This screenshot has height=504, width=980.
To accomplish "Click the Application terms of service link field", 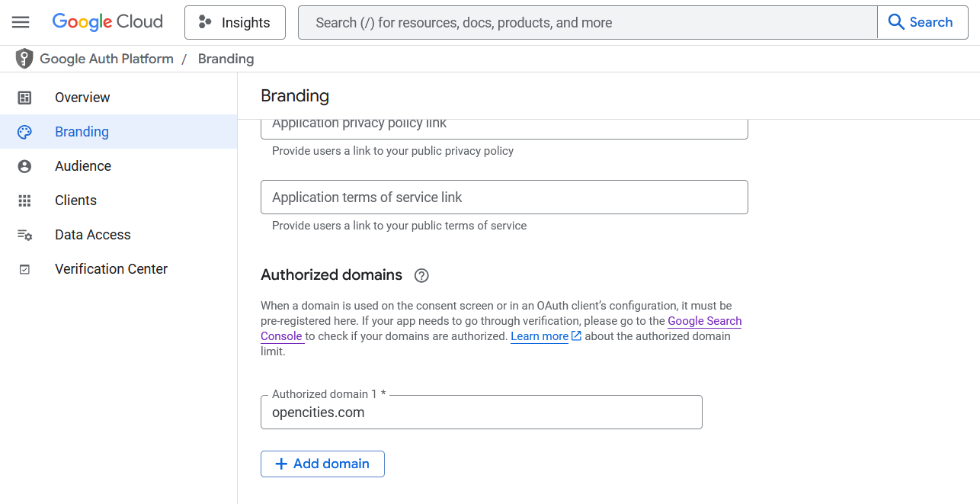I will (504, 197).
